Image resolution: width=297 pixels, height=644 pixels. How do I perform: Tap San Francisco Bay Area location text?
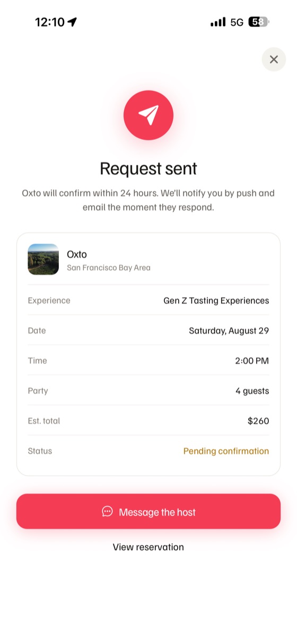coord(109,268)
